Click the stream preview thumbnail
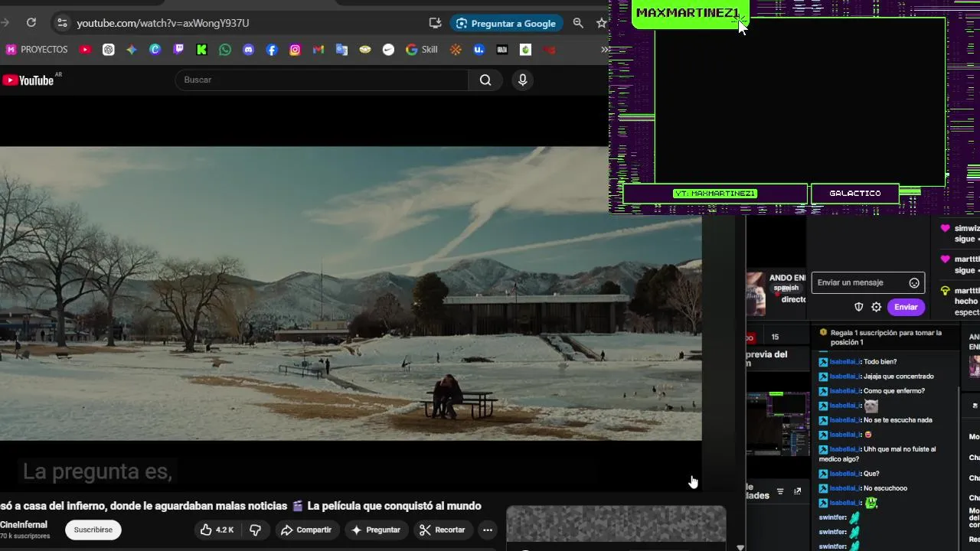The height and width of the screenshot is (551, 980). click(x=778, y=424)
